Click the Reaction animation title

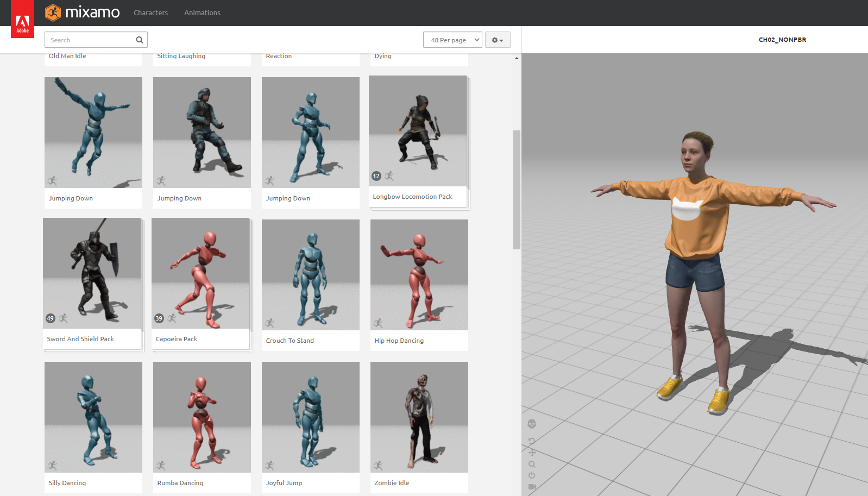point(279,56)
